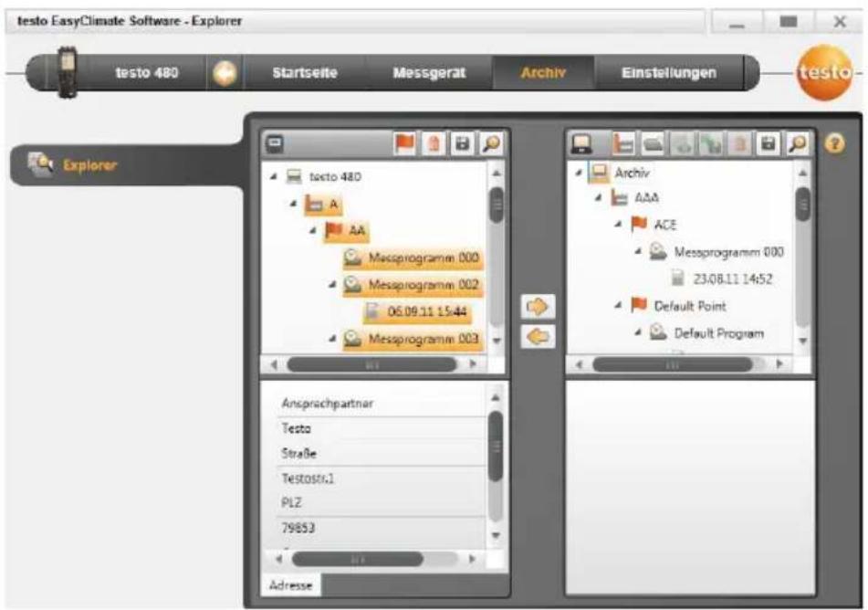Select measuring point ACE
The width and height of the screenshot is (868, 610).
coord(664,225)
